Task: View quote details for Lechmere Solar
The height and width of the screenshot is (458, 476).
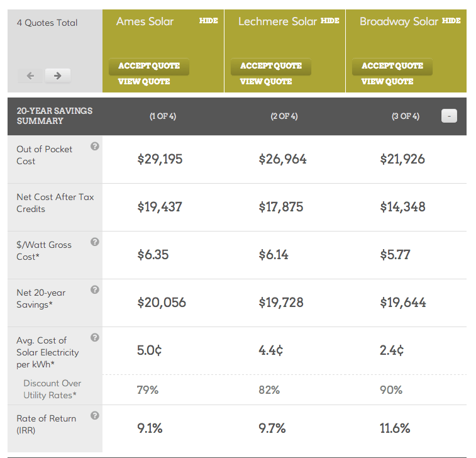Action: coord(265,82)
